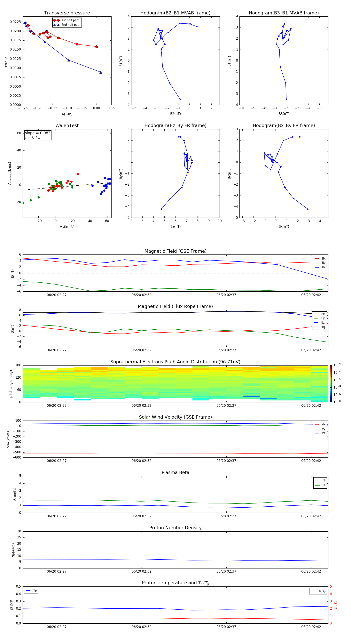Click 'Hodogram(Bz_By FR frame)' title
351x644 pixels.
tap(175, 125)
